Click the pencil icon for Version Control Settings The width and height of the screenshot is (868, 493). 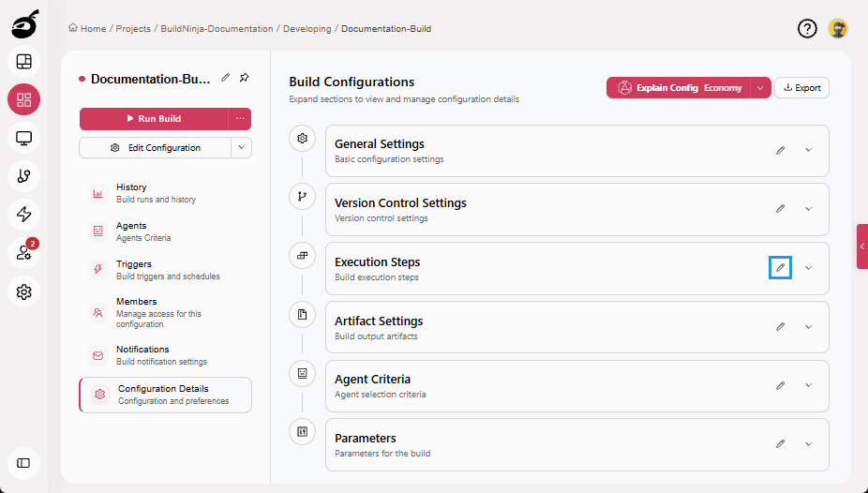pos(781,209)
